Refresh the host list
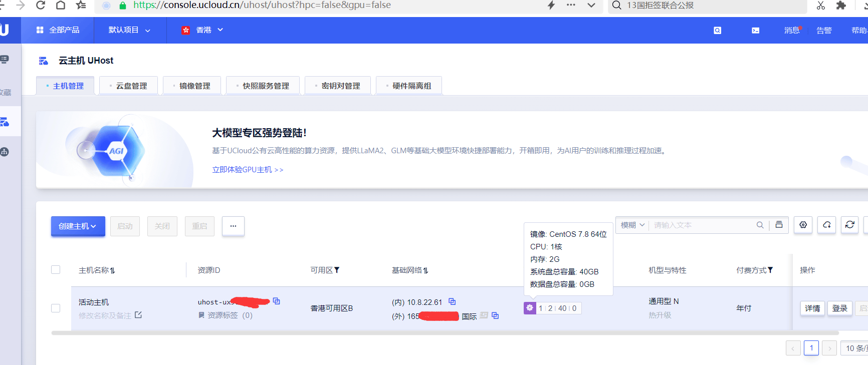Screen dimensions: 868x365 [850, 225]
